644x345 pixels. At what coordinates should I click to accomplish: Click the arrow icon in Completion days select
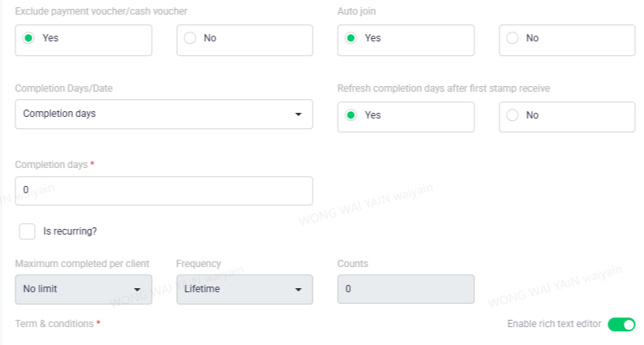click(x=298, y=114)
